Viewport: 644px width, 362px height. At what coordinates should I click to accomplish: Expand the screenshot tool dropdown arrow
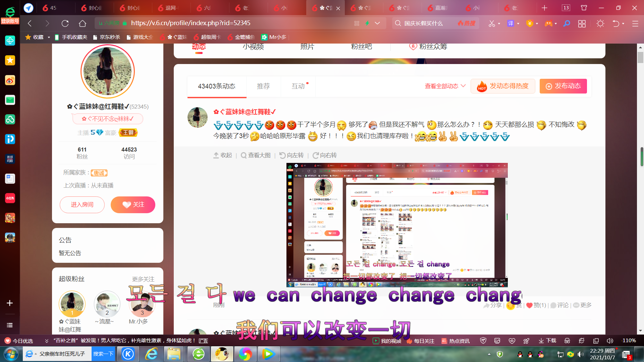pyautogui.click(x=499, y=24)
